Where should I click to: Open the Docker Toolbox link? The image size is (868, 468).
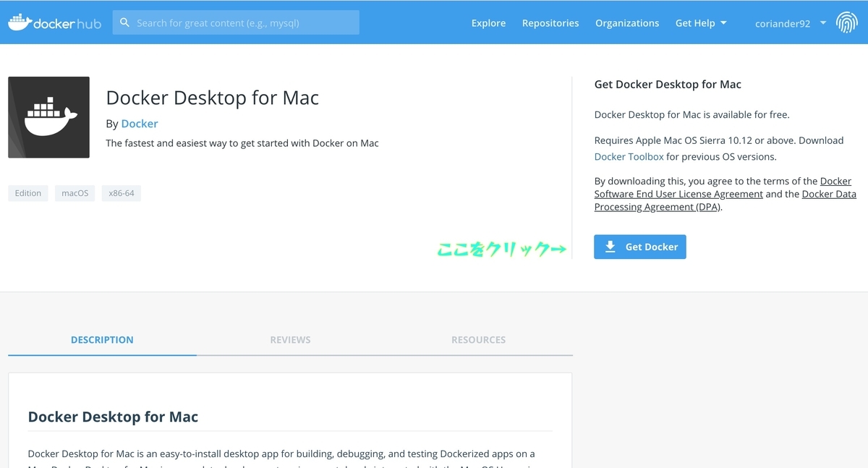(x=629, y=156)
